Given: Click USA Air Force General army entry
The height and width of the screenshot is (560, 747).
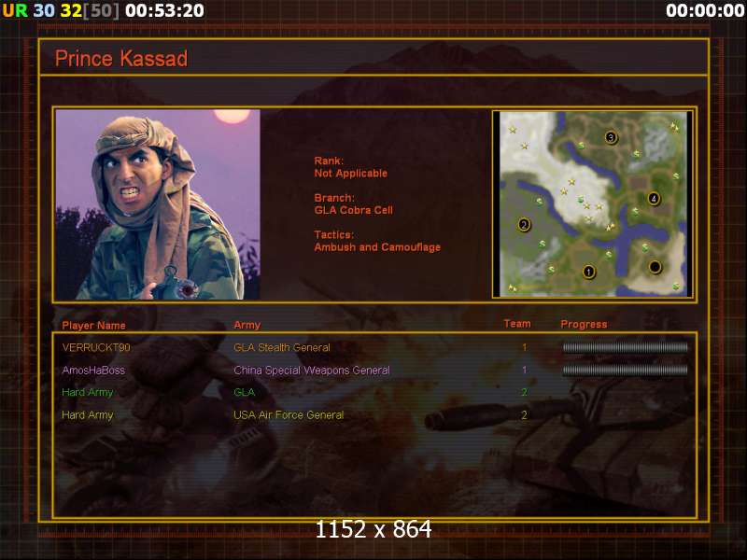Looking at the screenshot, I should [x=289, y=414].
